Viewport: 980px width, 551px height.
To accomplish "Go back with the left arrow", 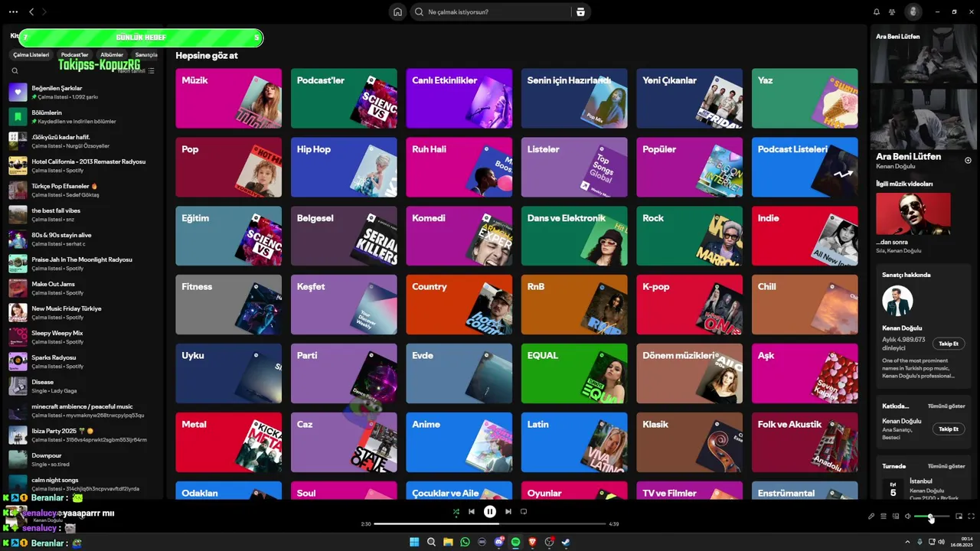I will (x=31, y=12).
